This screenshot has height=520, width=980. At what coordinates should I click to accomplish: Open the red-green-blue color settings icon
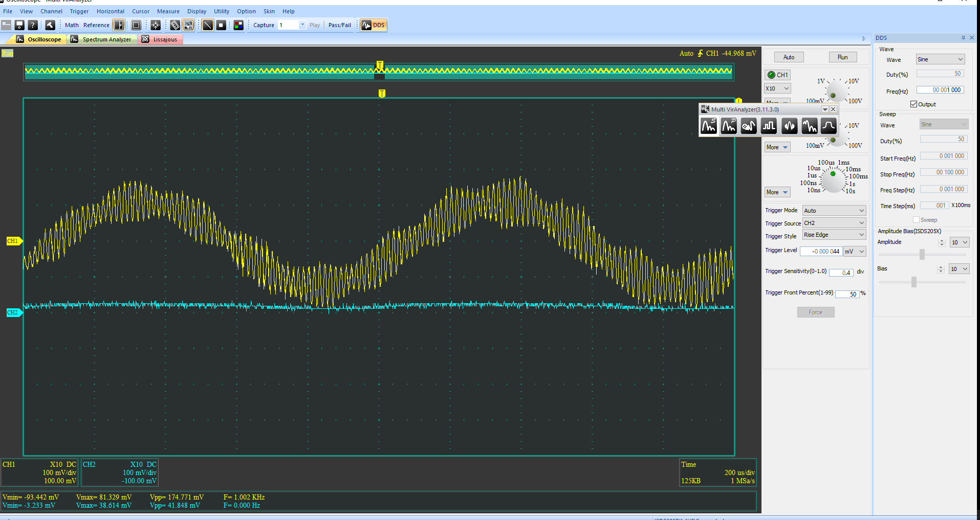coord(238,25)
